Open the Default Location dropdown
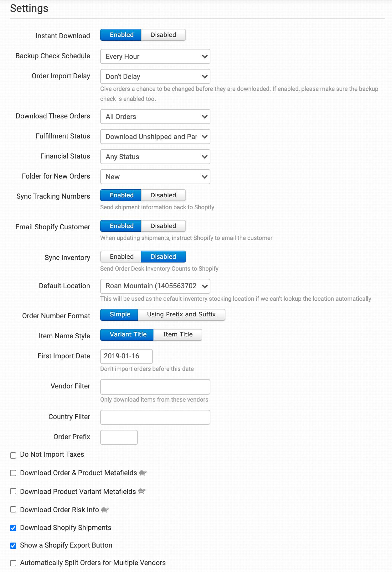392x572 pixels. pyautogui.click(x=155, y=286)
